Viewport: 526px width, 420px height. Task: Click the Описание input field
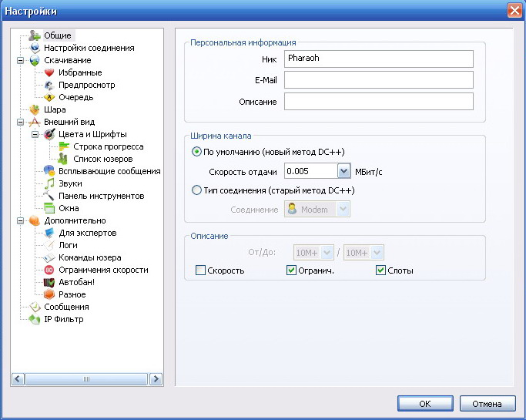coord(379,102)
